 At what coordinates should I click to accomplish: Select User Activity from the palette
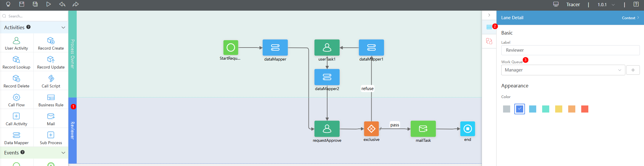point(17,43)
